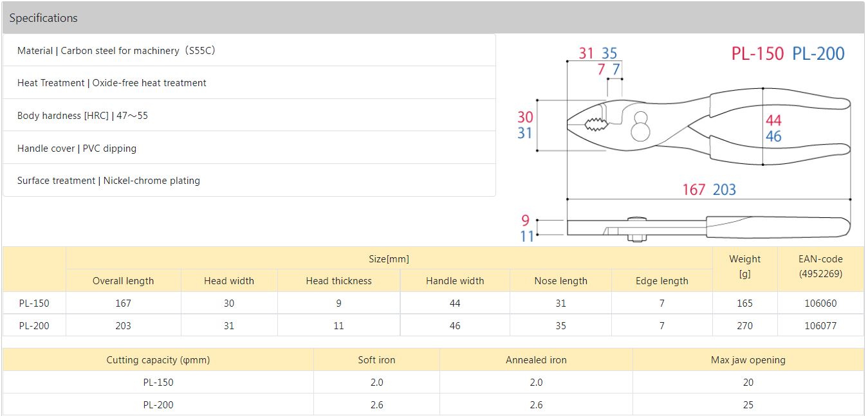Image resolution: width=868 pixels, height=416 pixels.
Task: Click the Handle cover PVC dipping row
Action: [249, 148]
